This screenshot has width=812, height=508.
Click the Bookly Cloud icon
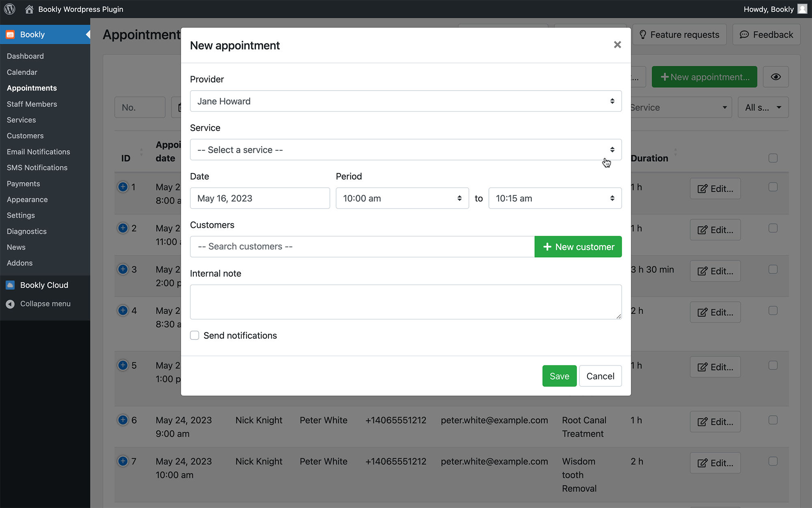11,285
